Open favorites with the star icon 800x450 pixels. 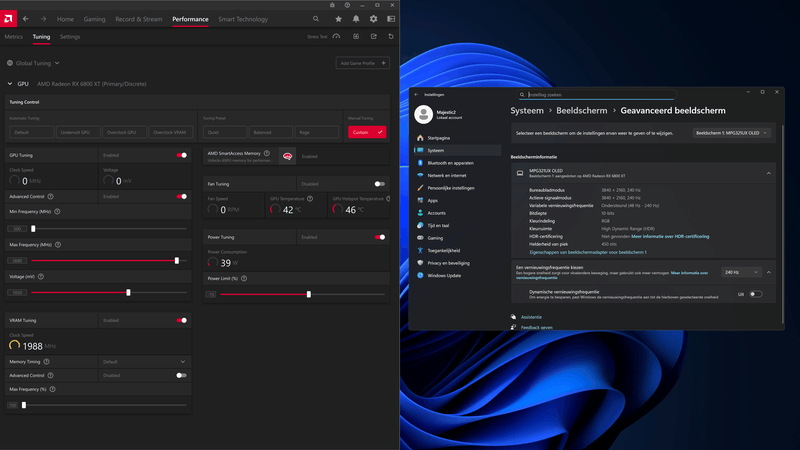(339, 19)
